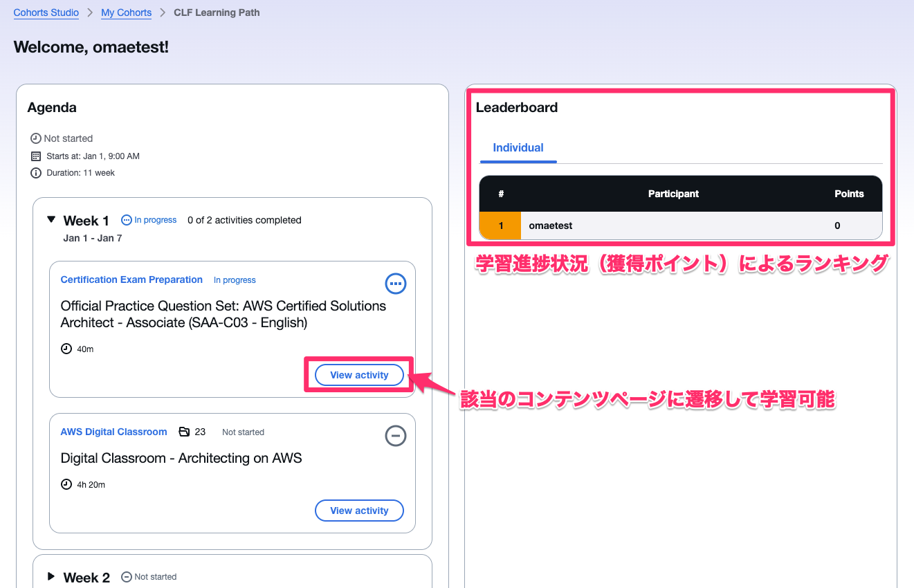Image resolution: width=914 pixels, height=588 pixels.
Task: Click the 'Duration: 11 week' text
Action: click(80, 173)
